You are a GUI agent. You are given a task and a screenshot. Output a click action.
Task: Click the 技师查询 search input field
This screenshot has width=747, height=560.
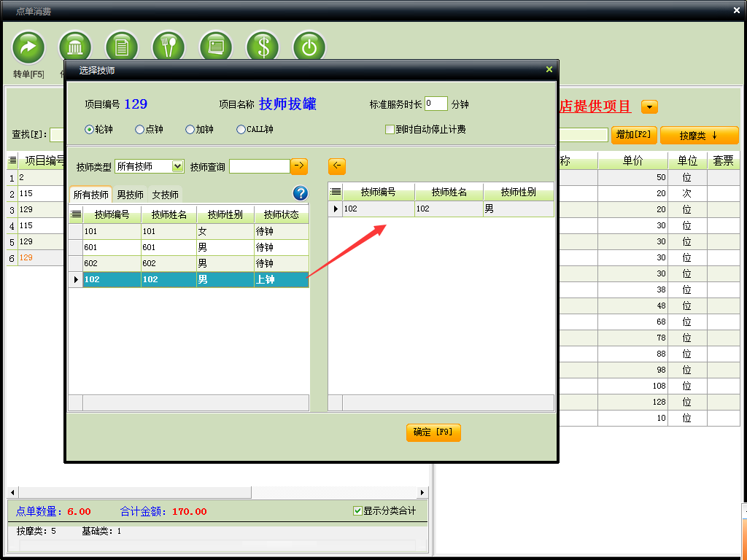(x=259, y=166)
